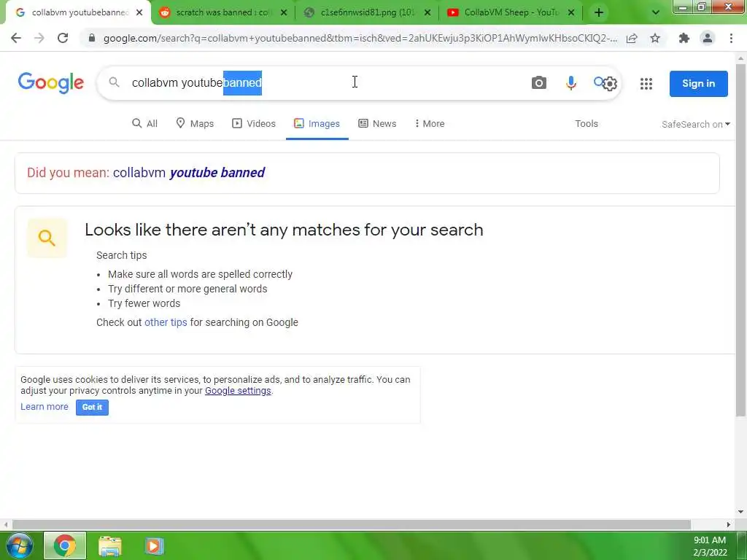Click the address bar URL
Viewport: 747px width, 560px height.
[360, 38]
